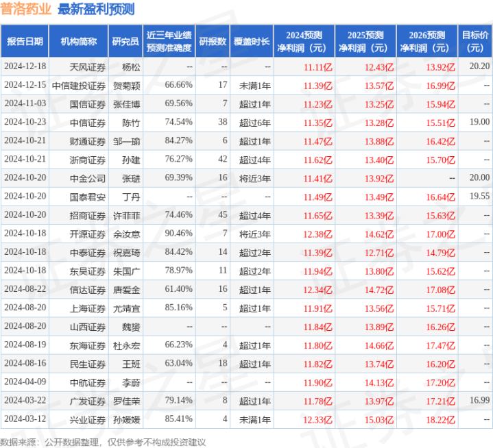Select the date 2024-03-12
The width and height of the screenshot is (493, 448).
25,419
